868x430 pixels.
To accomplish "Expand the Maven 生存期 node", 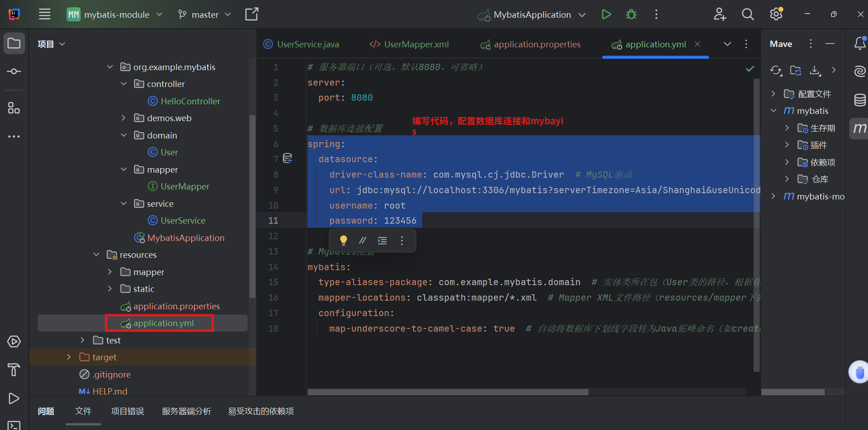I will [x=786, y=128].
